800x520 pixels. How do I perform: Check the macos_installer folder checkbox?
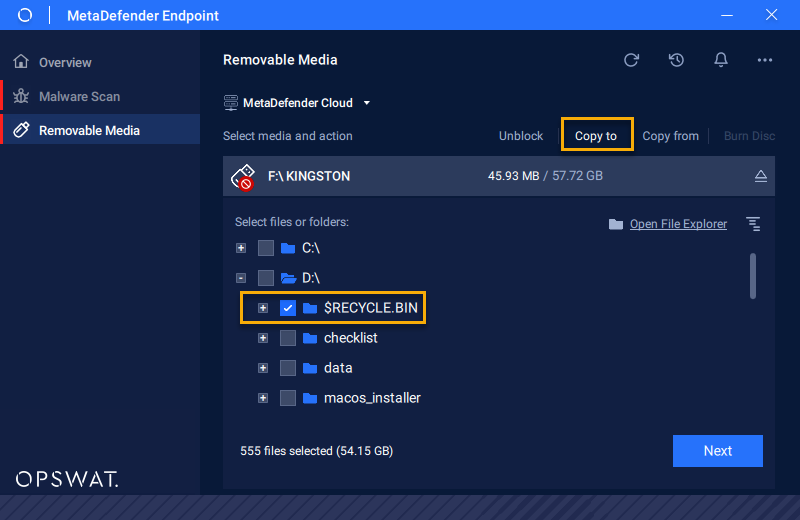(288, 398)
